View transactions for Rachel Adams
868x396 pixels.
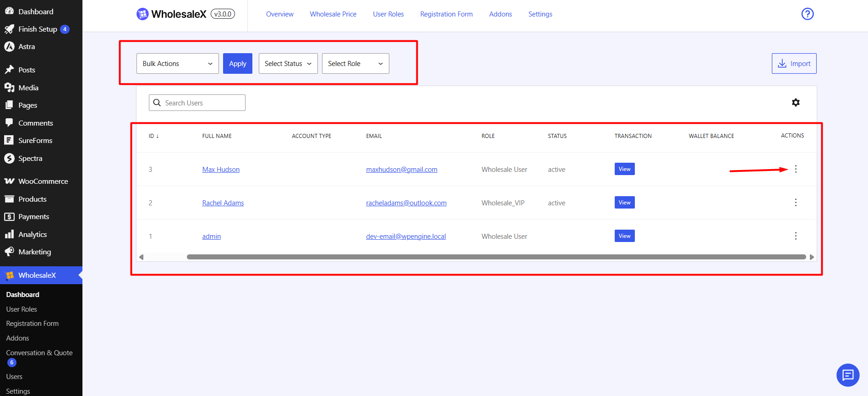tap(624, 203)
